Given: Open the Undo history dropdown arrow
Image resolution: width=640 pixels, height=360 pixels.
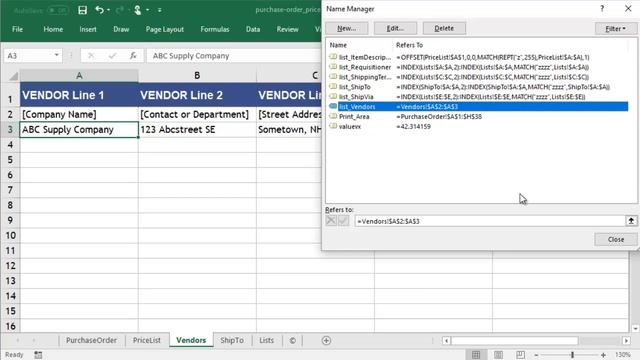Looking at the screenshot, I should [x=108, y=10].
